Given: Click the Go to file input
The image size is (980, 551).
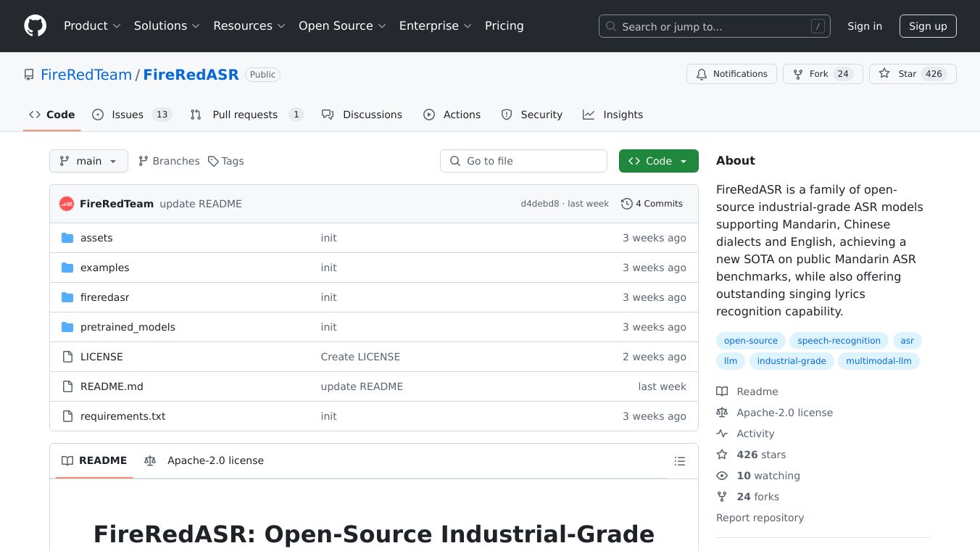Looking at the screenshot, I should [x=523, y=161].
